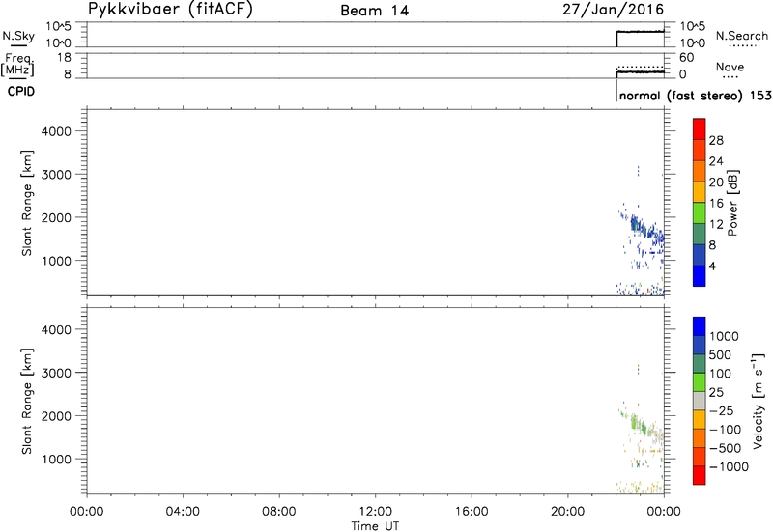773x532 pixels.
Task: Click the date 27/Jan/2016
Action: tap(614, 10)
